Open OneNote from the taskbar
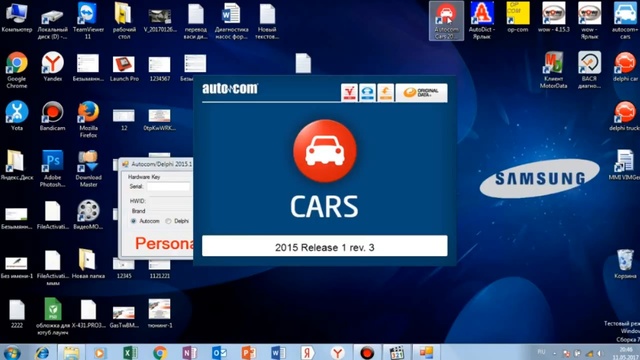 (189, 352)
